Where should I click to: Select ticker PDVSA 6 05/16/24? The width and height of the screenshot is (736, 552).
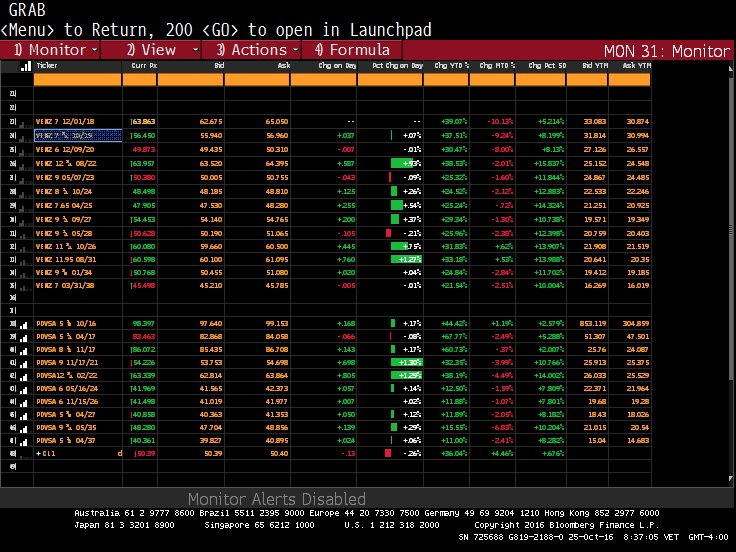(67, 388)
